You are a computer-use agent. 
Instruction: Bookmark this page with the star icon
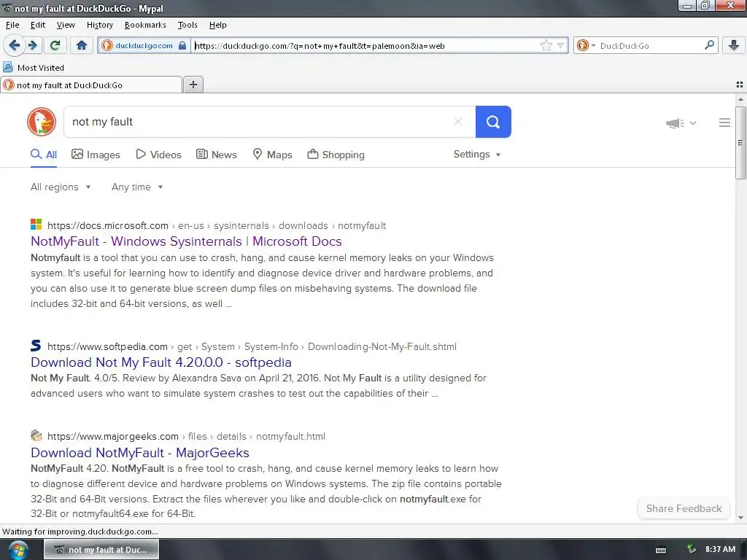click(546, 46)
